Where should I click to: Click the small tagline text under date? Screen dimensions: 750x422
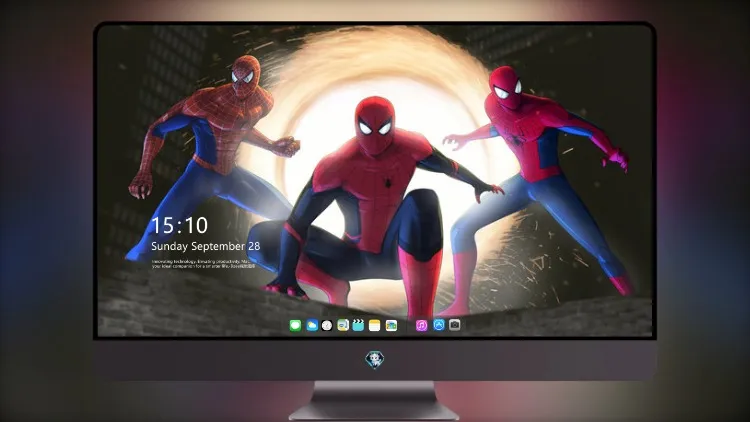[203, 264]
